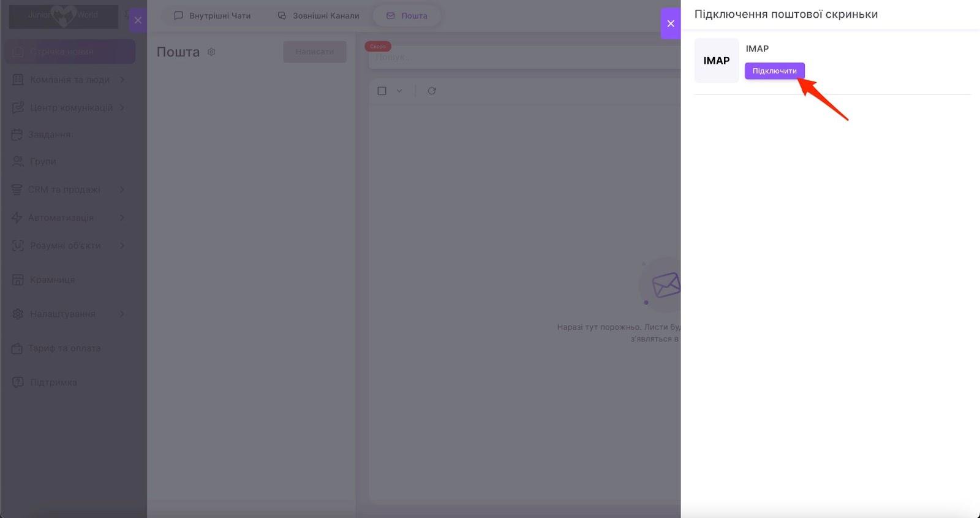
Task: Open the selection dropdown arrow
Action: [399, 91]
